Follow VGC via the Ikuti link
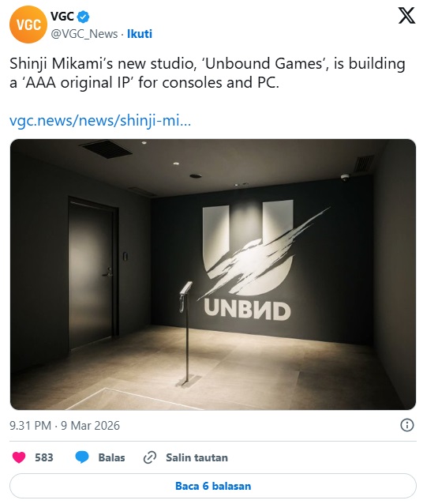This screenshot has width=423, height=504. tap(140, 34)
